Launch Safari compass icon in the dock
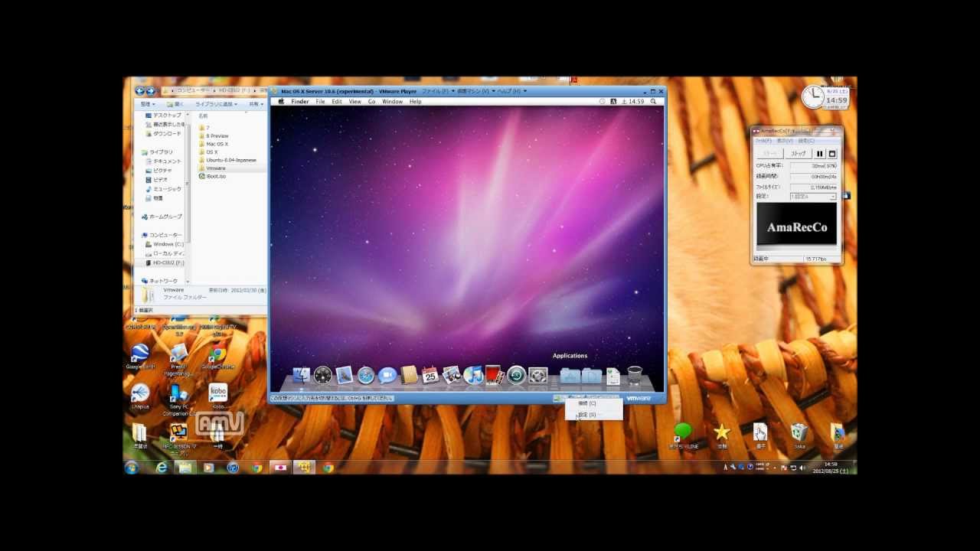980x551 pixels. click(x=366, y=375)
